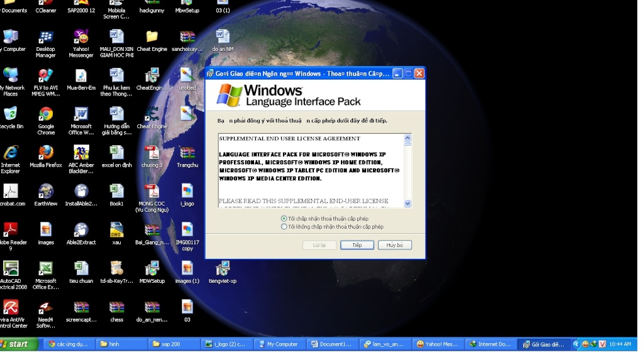Switch to the sap 200 folder taskbar button
The image size is (644, 362).
[x=174, y=344]
